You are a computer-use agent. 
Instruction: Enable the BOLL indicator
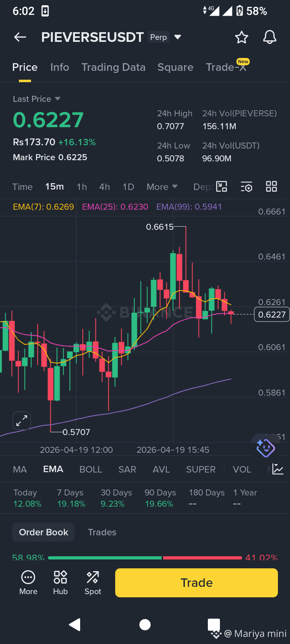(91, 469)
